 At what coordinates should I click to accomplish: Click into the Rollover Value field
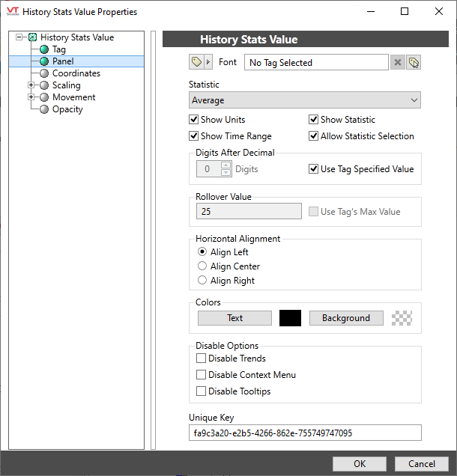249,212
